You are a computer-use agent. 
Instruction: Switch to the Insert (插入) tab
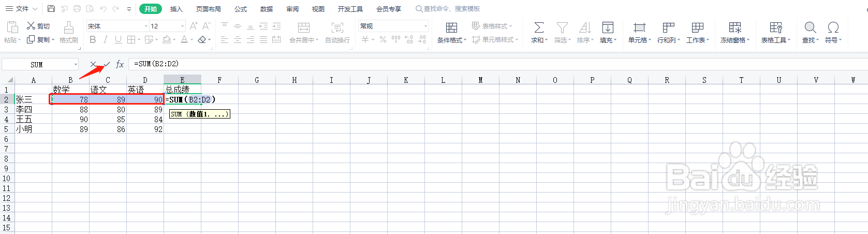tap(176, 9)
